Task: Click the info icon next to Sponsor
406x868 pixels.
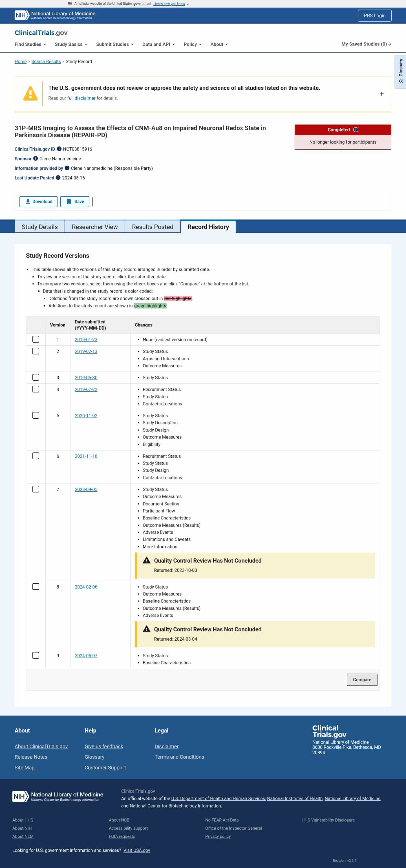Action: [x=36, y=158]
